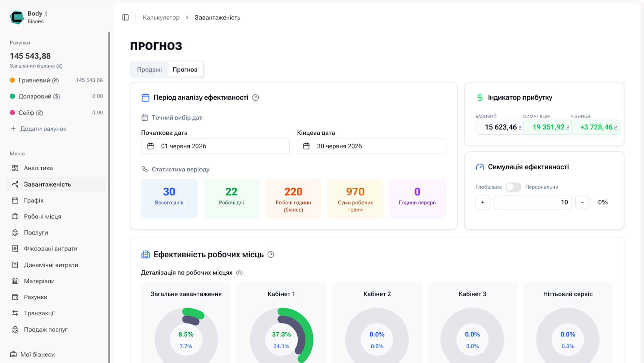Click the Нігтьовий сервіс chart card

point(568,323)
